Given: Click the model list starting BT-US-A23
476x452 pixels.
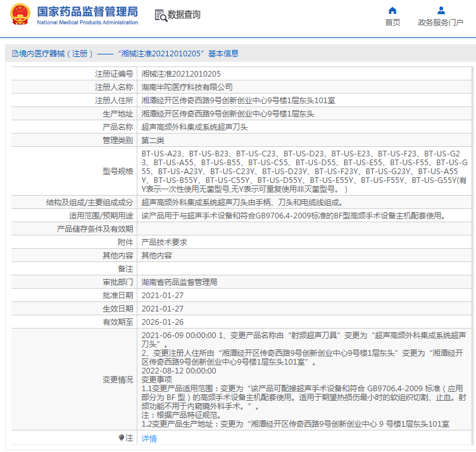Looking at the screenshot, I should [304, 171].
